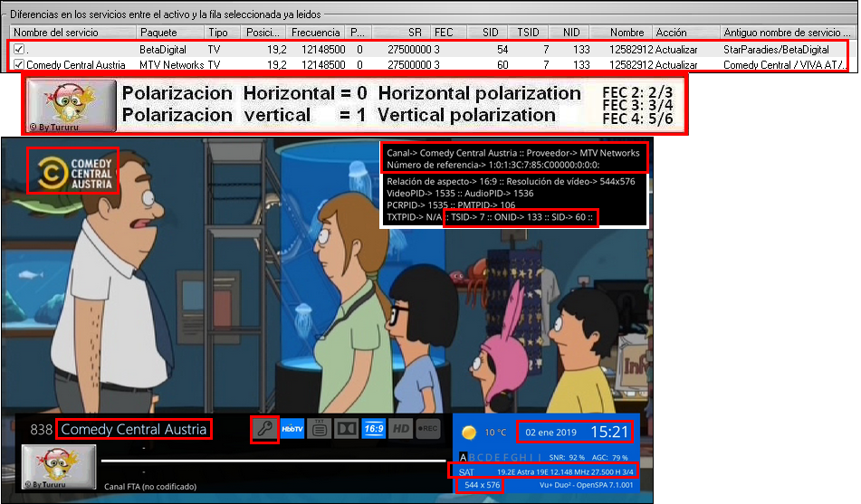Viewport: 861px width, 504px height.
Task: Click the FEC column header
Action: pos(449,33)
